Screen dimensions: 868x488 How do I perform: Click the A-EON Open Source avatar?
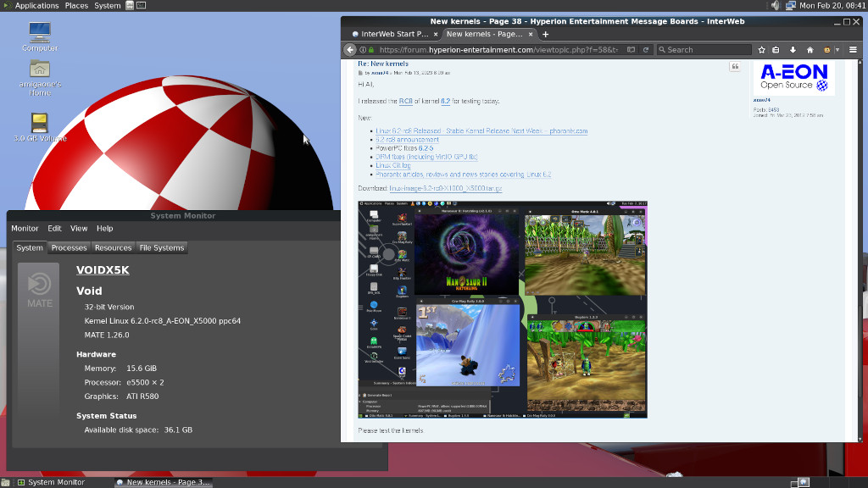[793, 78]
